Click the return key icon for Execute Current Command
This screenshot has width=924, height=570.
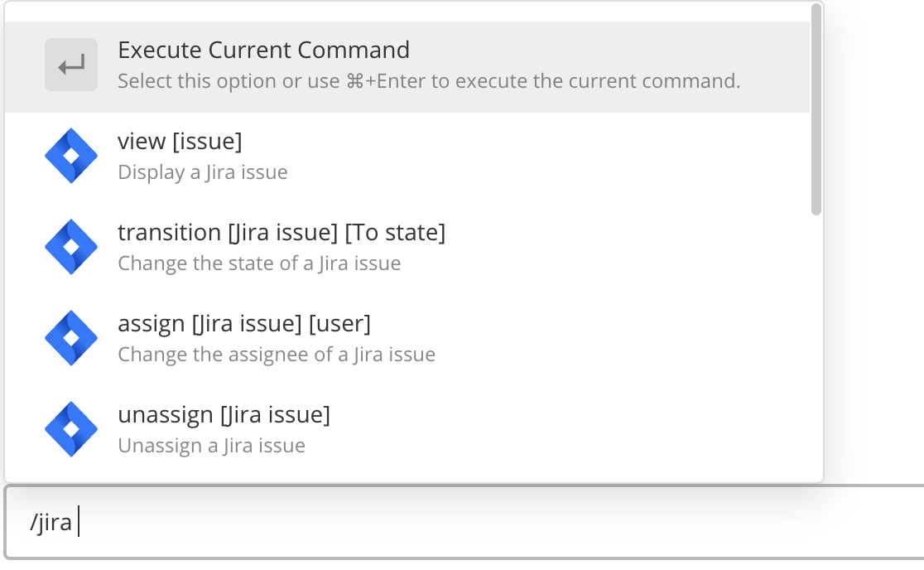[70, 64]
